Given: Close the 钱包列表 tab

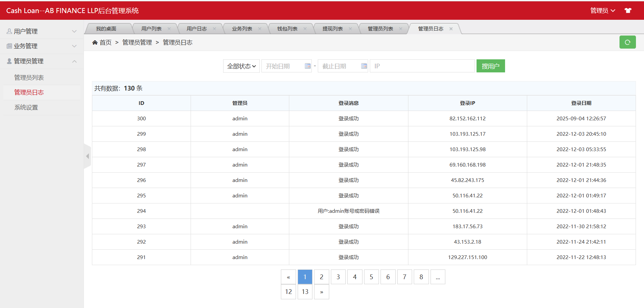Looking at the screenshot, I should (x=305, y=29).
